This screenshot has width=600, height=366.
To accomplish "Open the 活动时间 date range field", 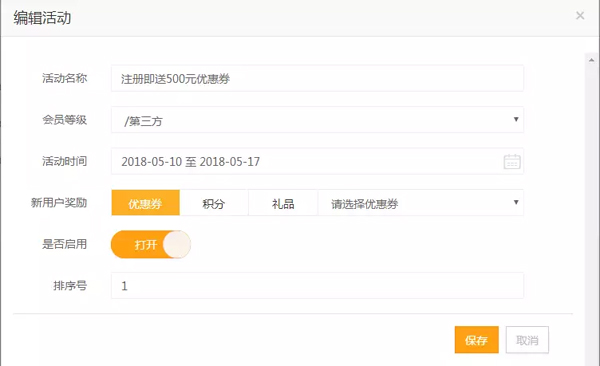I will (x=317, y=161).
